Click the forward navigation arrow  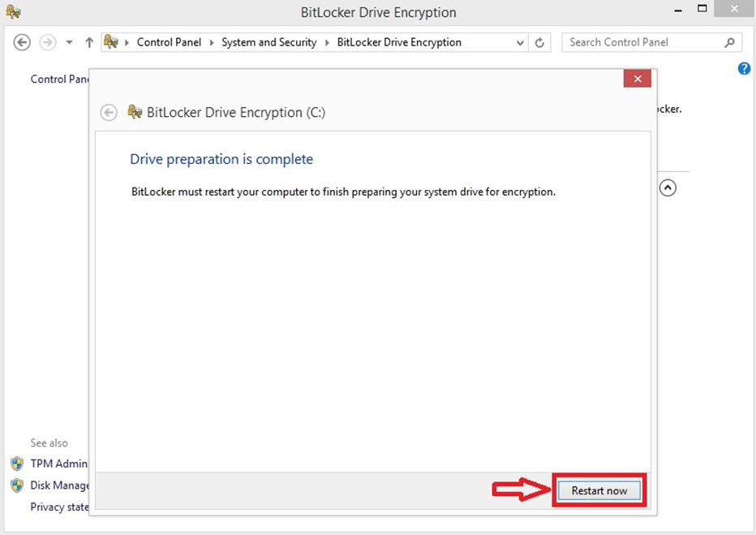(48, 42)
